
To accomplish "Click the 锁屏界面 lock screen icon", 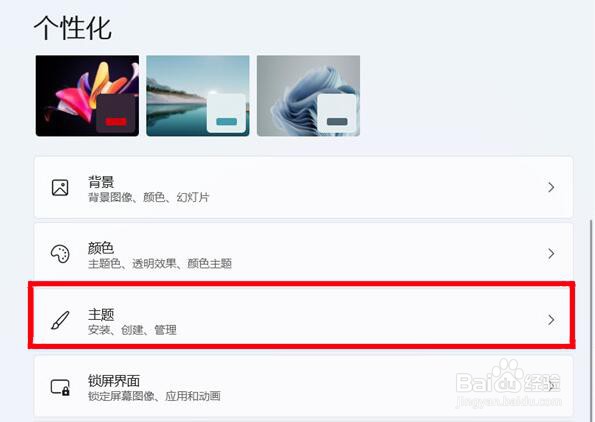I will pyautogui.click(x=60, y=387).
